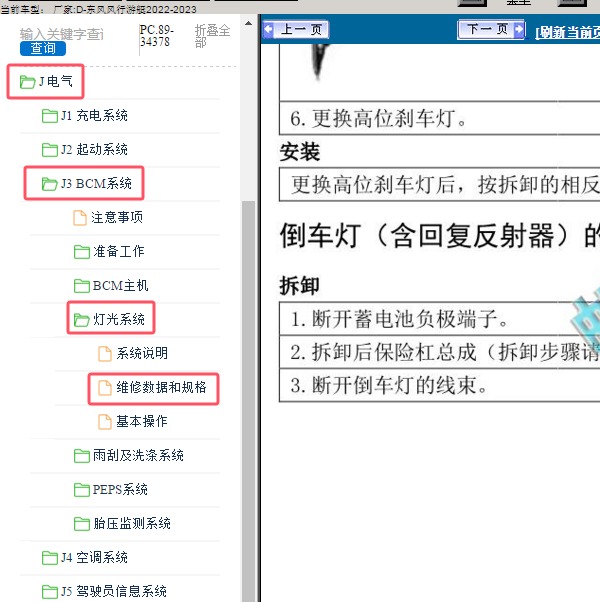
Task: Click the tree panel scroll-up arrow
Action: click(248, 23)
